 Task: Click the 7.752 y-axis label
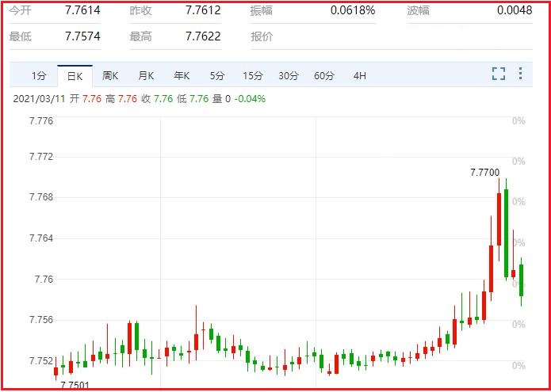(41, 361)
